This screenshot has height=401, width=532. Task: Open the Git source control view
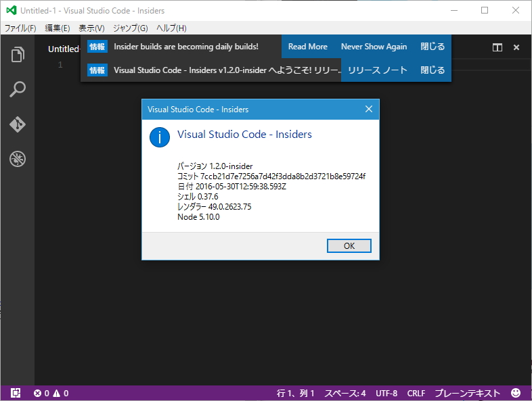click(x=18, y=124)
